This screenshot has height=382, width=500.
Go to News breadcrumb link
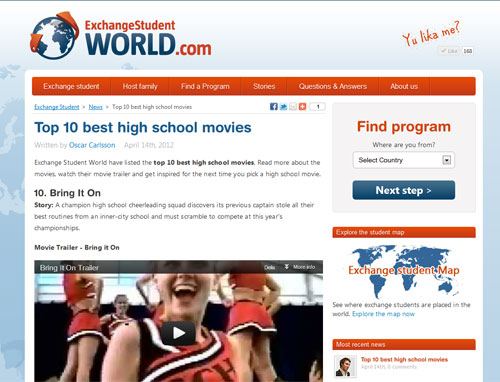click(x=95, y=107)
